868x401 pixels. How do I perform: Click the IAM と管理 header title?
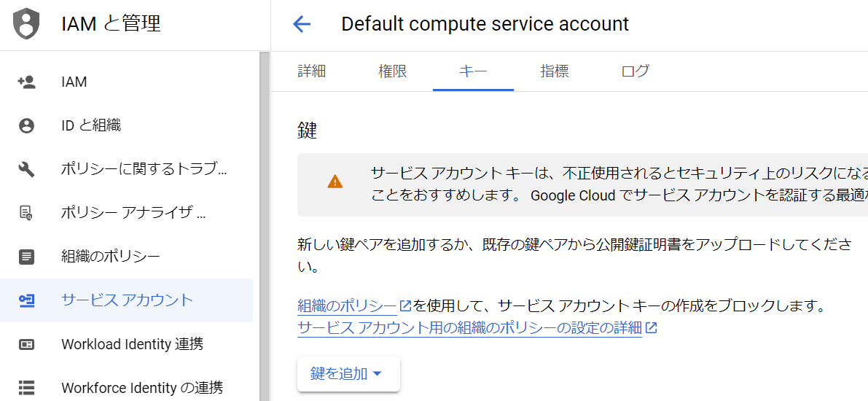click(x=112, y=24)
